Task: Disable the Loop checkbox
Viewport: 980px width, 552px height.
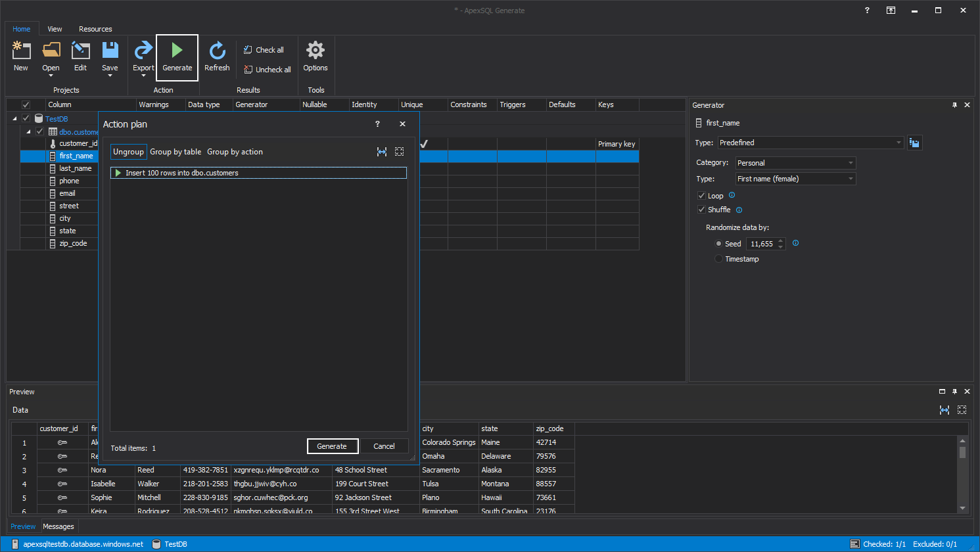Action: [701, 195]
